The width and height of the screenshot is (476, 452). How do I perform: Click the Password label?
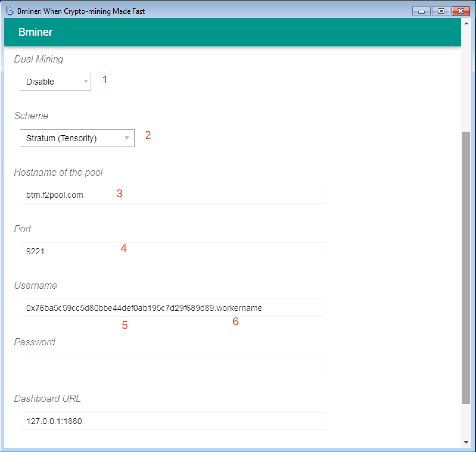click(x=35, y=342)
